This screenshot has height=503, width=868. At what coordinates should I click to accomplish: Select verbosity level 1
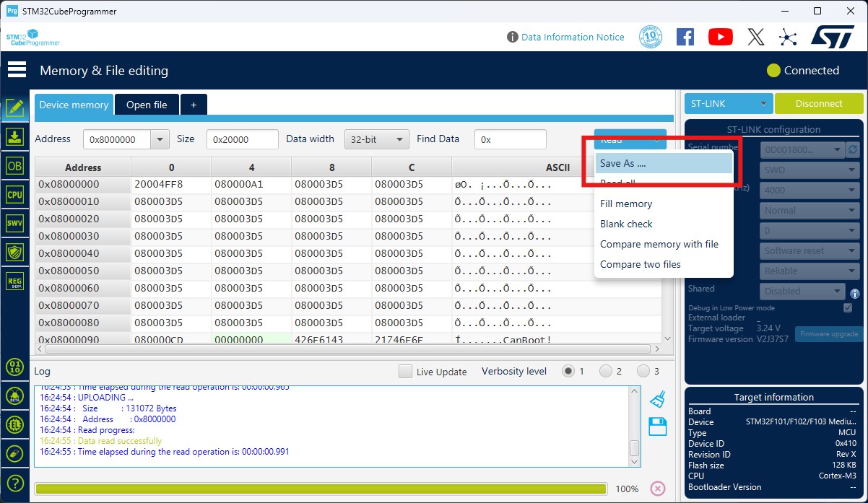[x=568, y=371]
